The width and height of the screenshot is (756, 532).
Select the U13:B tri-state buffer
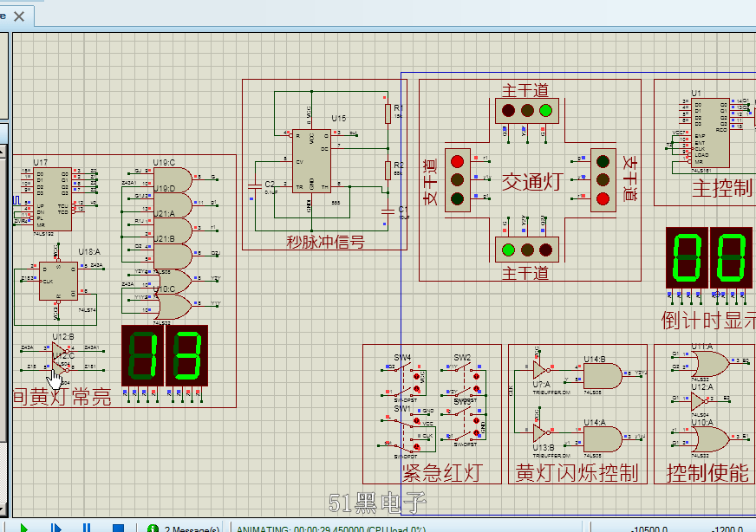[x=540, y=434]
